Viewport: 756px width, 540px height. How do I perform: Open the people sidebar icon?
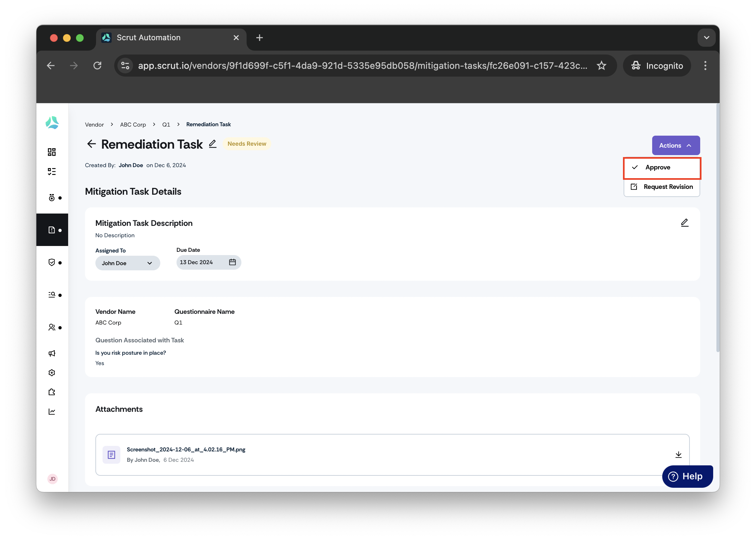pos(52,327)
